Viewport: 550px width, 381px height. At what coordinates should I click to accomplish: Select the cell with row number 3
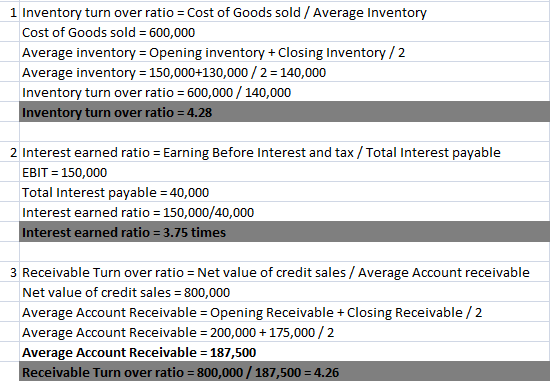[x=9, y=272]
